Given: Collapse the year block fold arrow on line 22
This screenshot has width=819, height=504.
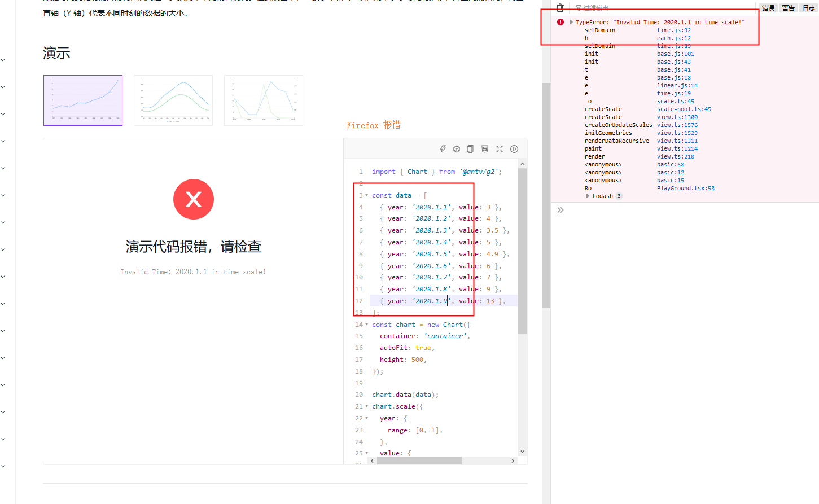Looking at the screenshot, I should point(367,418).
